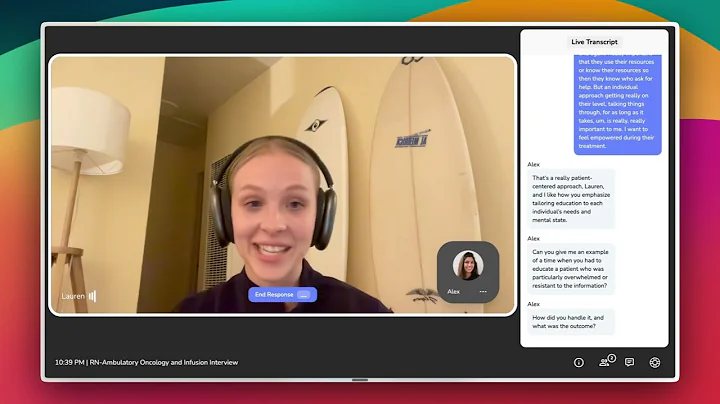This screenshot has height=404, width=720.
Task: Click the Alex name label in tile
Action: 453,292
